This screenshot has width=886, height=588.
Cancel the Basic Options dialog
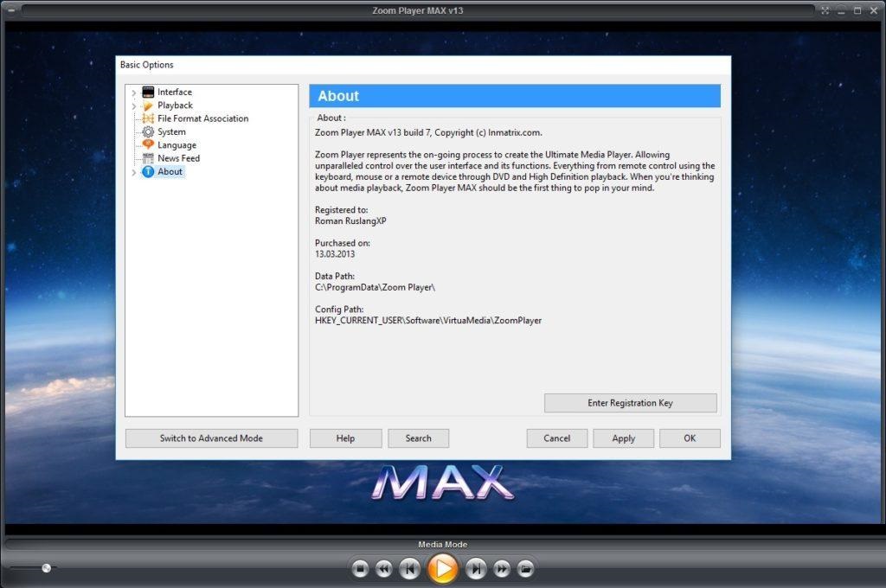pos(557,438)
